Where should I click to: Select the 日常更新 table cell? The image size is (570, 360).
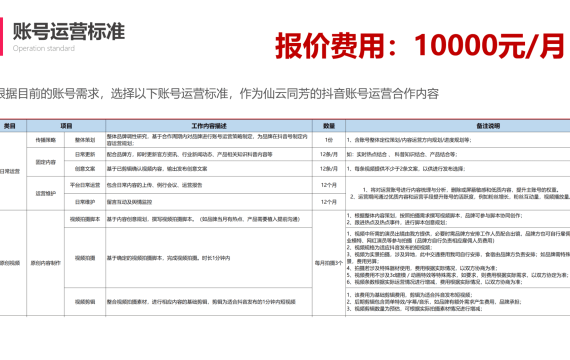coord(85,154)
